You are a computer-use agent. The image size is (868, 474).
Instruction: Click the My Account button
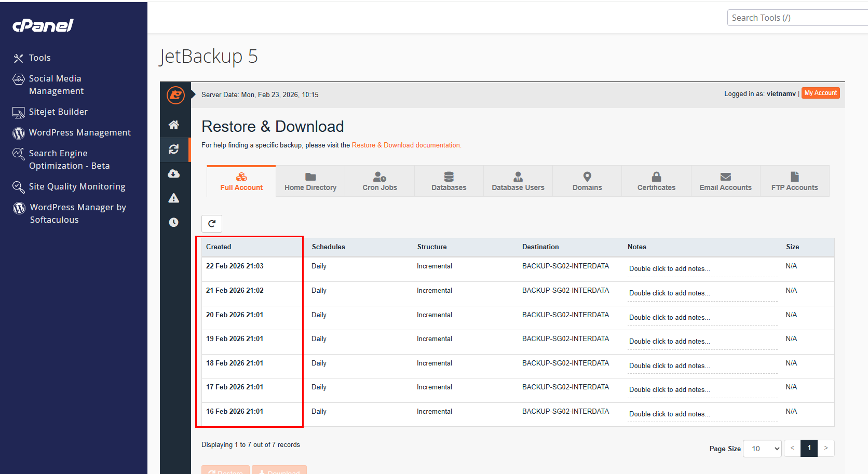point(820,93)
